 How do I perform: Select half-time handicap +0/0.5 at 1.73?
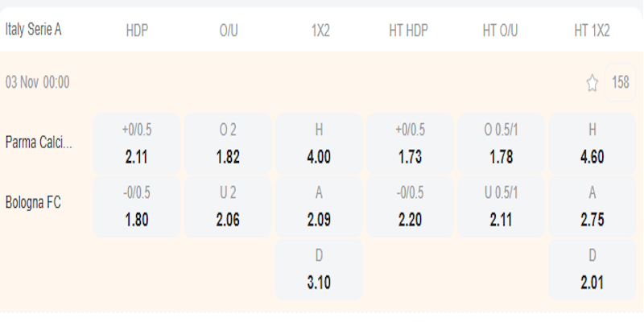click(x=411, y=144)
